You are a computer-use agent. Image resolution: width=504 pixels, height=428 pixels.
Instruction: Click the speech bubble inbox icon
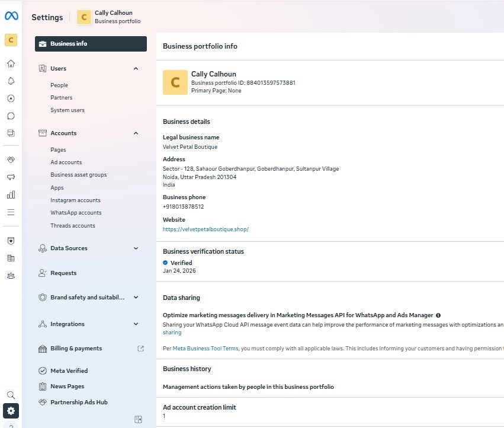[11, 116]
